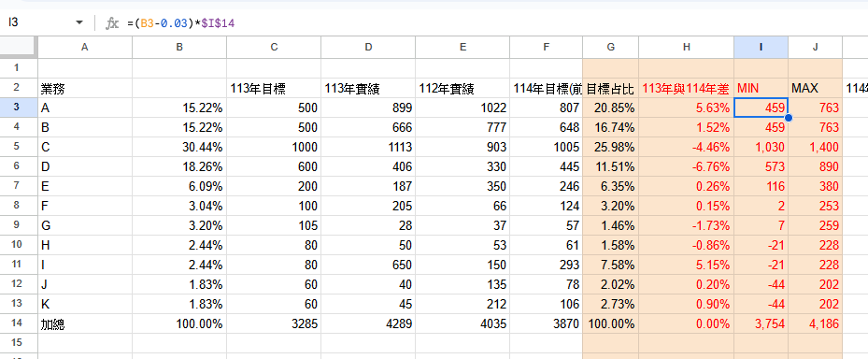Click 112年實績 value 212
Image resolution: width=868 pixels, height=359 pixels.
click(462, 304)
